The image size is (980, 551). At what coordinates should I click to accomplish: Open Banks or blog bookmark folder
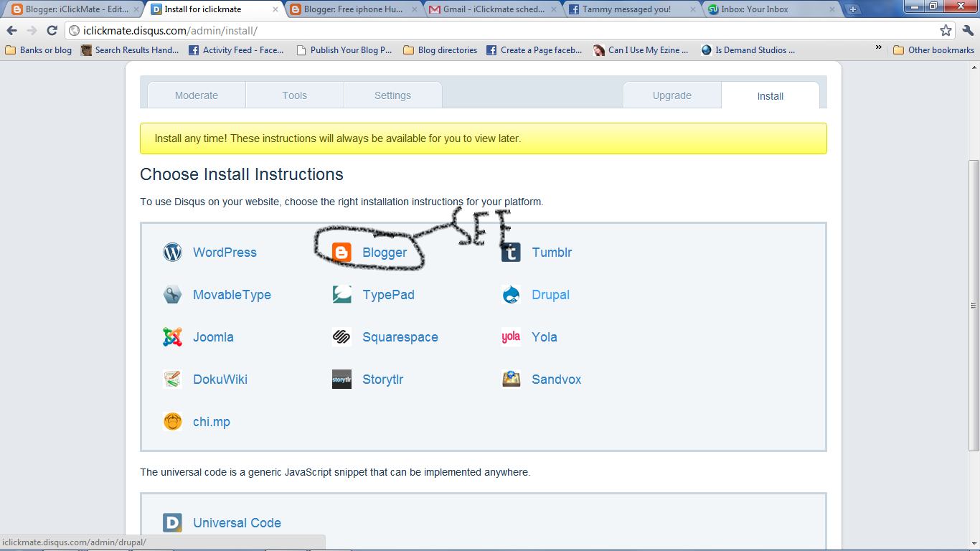[39, 50]
